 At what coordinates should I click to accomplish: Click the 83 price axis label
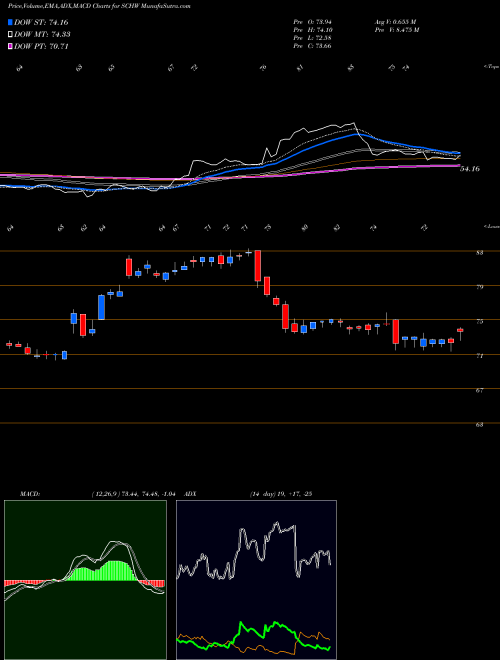(479, 253)
